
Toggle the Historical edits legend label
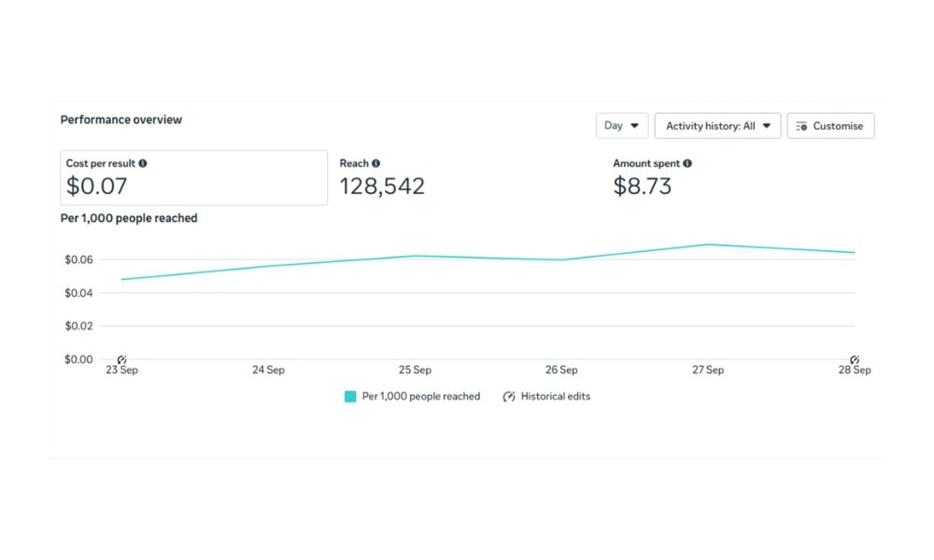[x=555, y=397]
